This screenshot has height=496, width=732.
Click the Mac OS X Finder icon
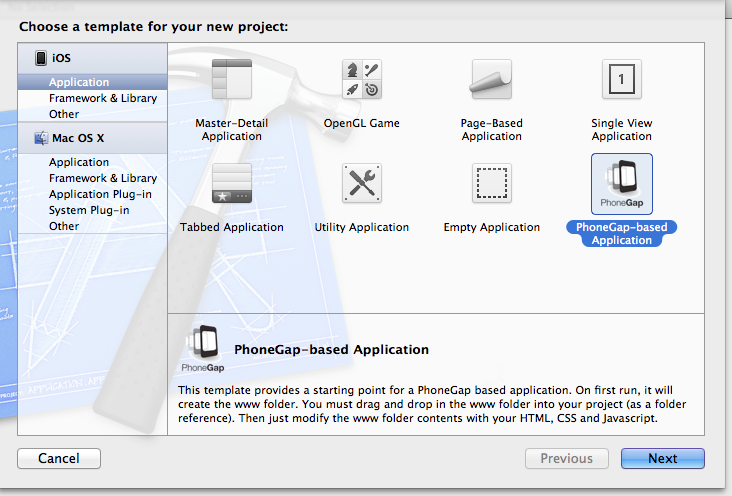(x=41, y=138)
